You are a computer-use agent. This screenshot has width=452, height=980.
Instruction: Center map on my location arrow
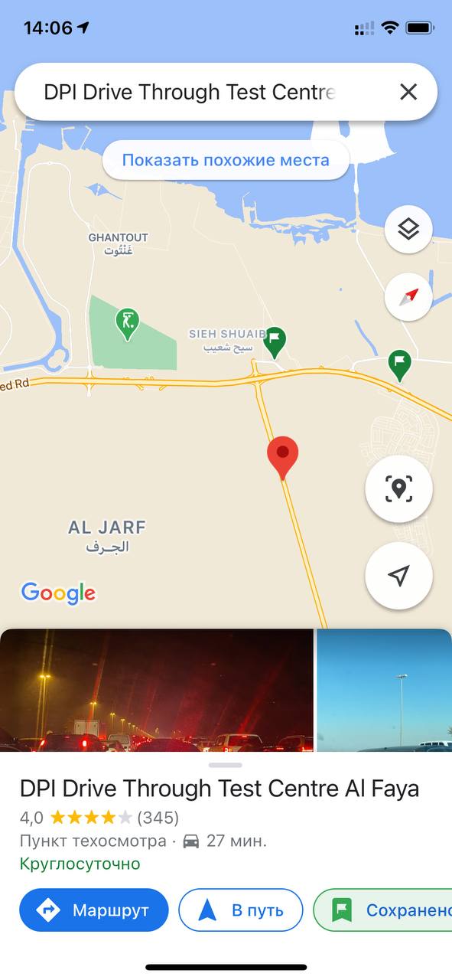(398, 576)
